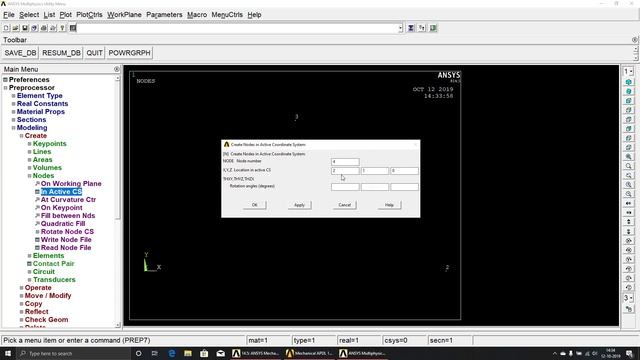
Task: Click the RESUM_DB toolbar button
Action: tap(62, 53)
